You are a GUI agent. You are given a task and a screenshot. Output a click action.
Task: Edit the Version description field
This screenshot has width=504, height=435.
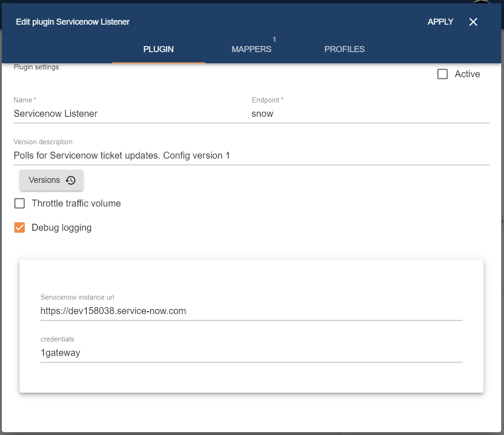pos(251,155)
